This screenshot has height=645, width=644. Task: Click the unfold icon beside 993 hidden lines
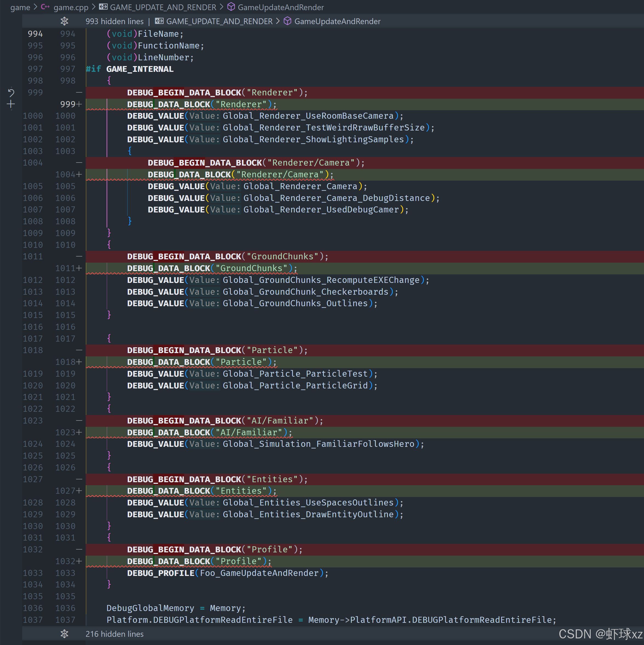pos(64,21)
